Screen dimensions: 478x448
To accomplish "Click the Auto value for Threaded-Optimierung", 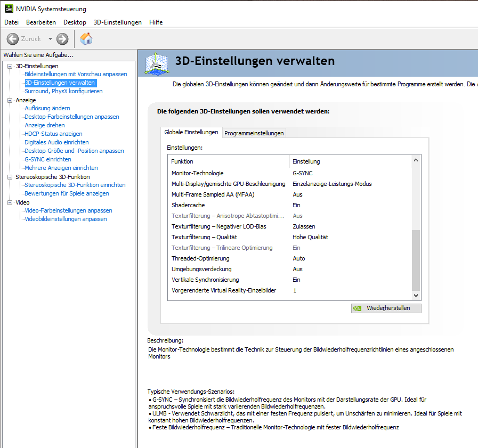I will [299, 258].
